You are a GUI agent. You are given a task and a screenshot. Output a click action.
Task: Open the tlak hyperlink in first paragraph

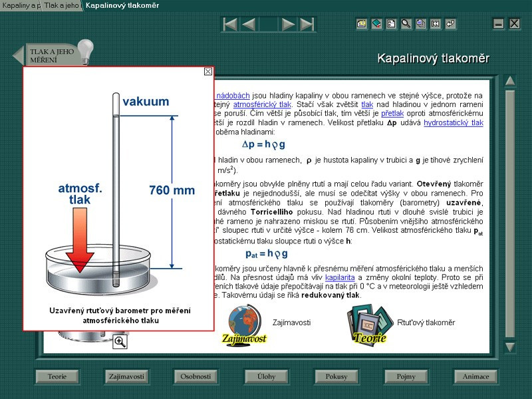pyautogui.click(x=367, y=104)
